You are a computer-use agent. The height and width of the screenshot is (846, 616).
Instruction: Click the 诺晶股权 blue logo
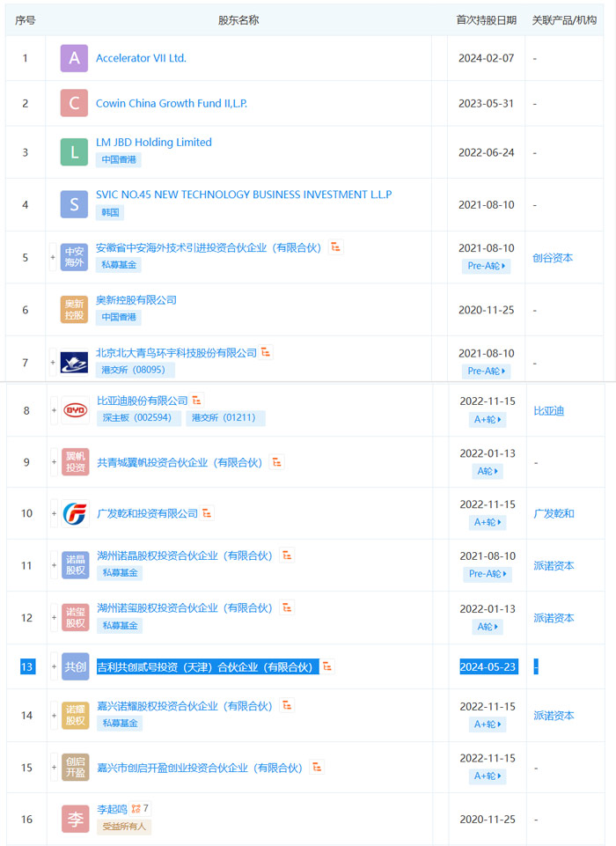coord(76,565)
